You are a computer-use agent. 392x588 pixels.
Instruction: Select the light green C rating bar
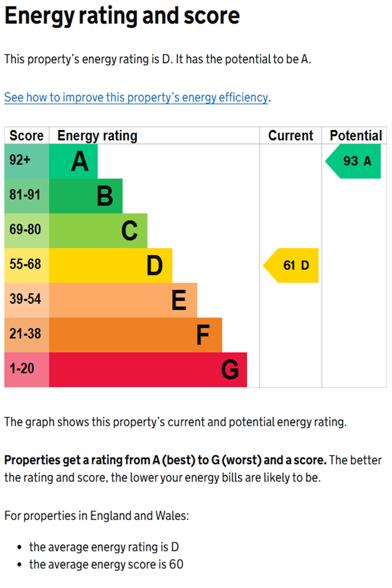coord(98,230)
